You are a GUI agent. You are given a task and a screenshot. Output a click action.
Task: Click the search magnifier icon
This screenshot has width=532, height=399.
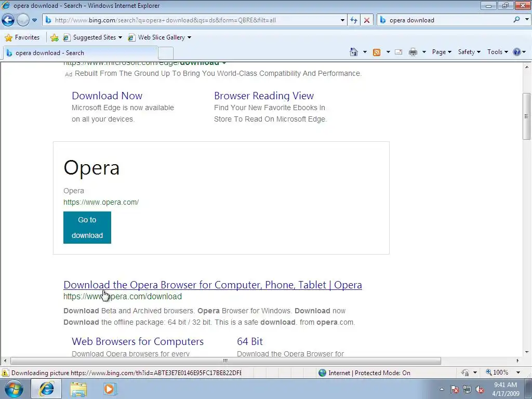click(x=516, y=20)
